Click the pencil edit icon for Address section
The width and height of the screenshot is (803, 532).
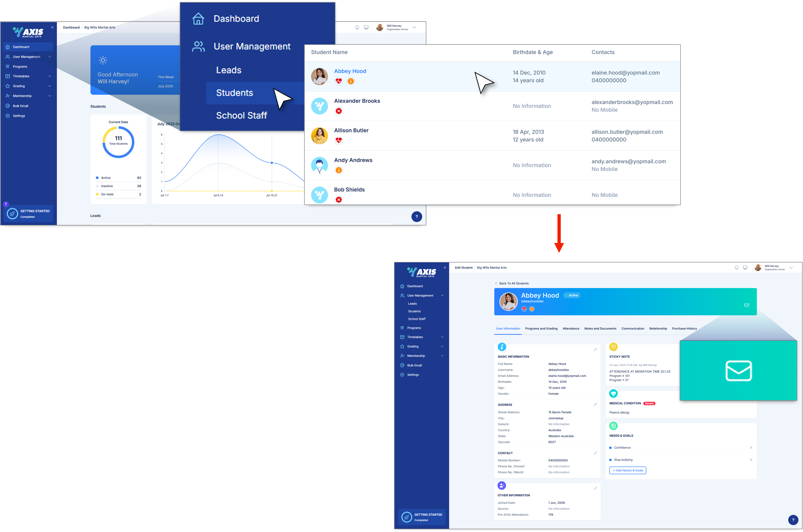[595, 404]
